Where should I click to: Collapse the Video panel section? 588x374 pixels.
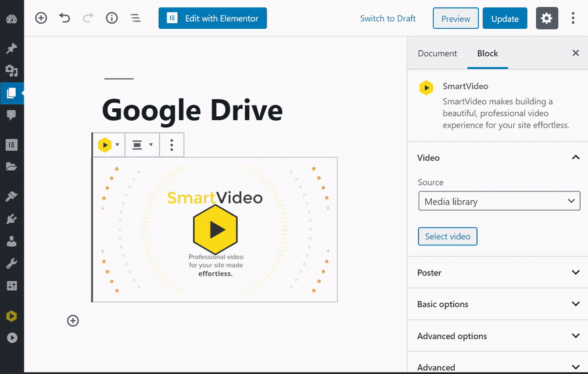pos(497,157)
